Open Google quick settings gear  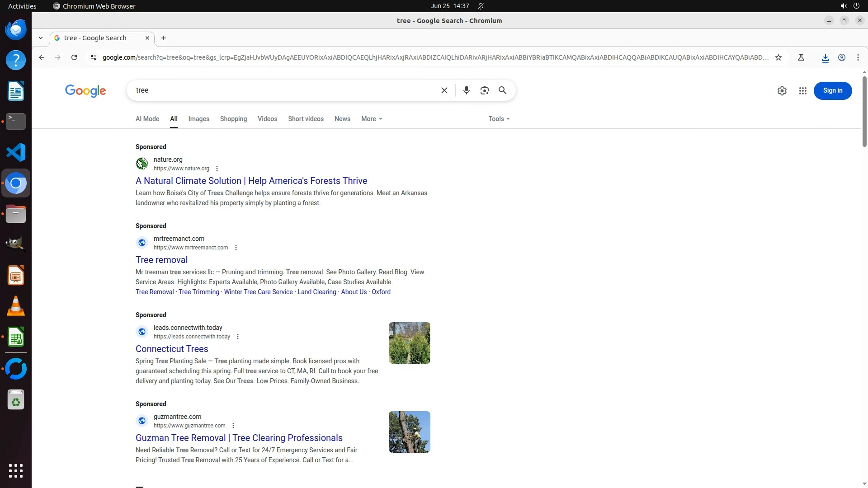point(782,91)
